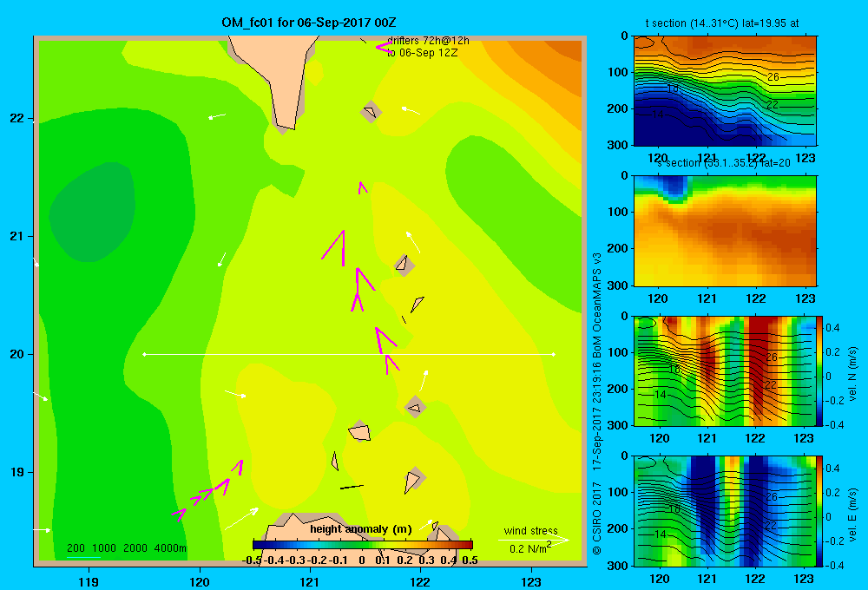Click longitude label 120 below the main map
The width and height of the screenshot is (868, 590).
(x=200, y=581)
